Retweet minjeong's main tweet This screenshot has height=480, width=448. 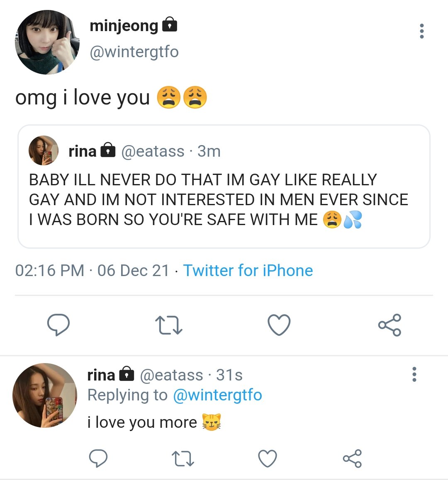(168, 325)
